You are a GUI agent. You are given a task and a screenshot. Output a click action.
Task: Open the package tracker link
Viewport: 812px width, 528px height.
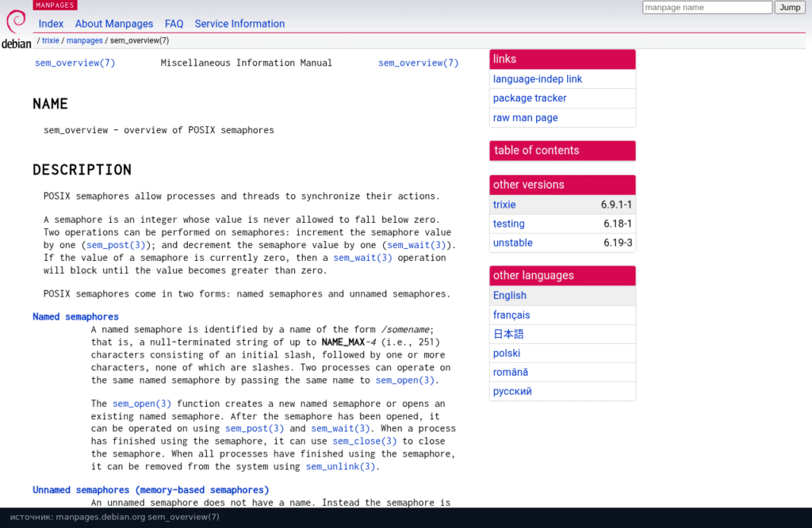[530, 98]
